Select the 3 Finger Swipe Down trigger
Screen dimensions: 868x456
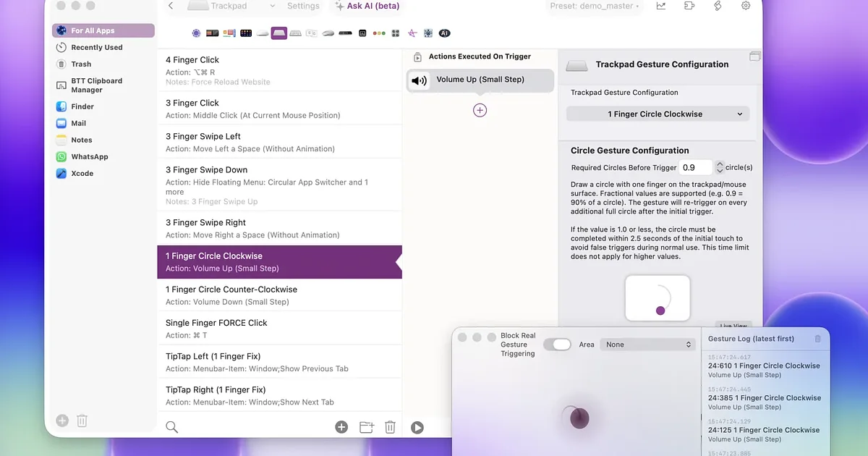(x=279, y=185)
